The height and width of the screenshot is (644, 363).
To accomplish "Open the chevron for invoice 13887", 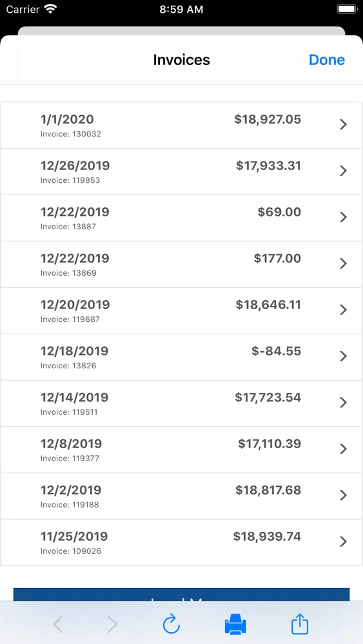I will tap(343, 218).
